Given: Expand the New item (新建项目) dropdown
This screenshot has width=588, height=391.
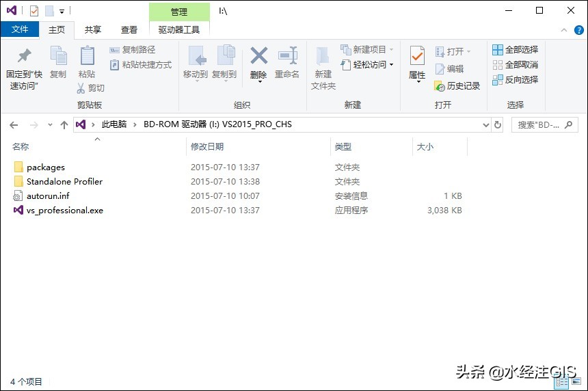Looking at the screenshot, I should tap(391, 49).
